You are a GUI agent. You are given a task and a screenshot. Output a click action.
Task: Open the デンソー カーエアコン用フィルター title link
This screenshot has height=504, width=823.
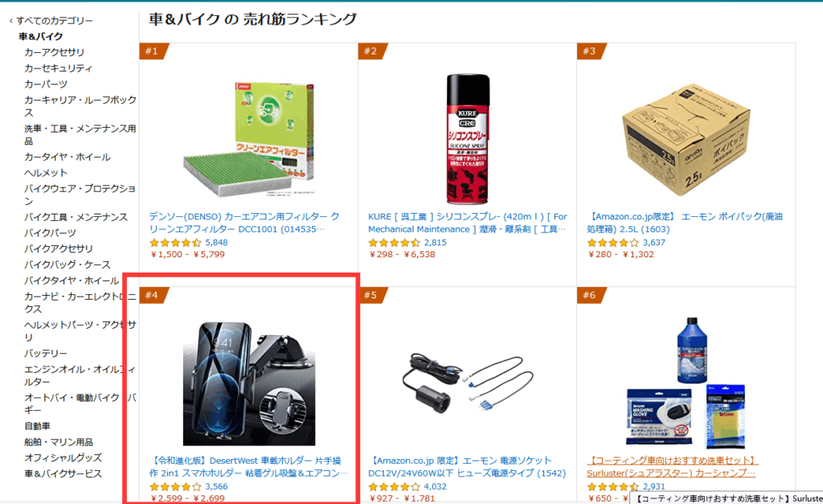pyautogui.click(x=244, y=223)
